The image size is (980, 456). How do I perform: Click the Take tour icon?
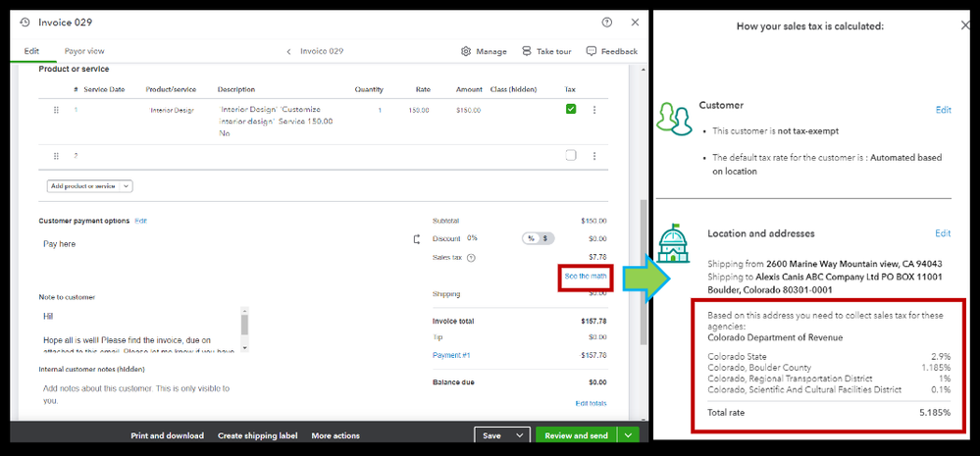tap(526, 51)
